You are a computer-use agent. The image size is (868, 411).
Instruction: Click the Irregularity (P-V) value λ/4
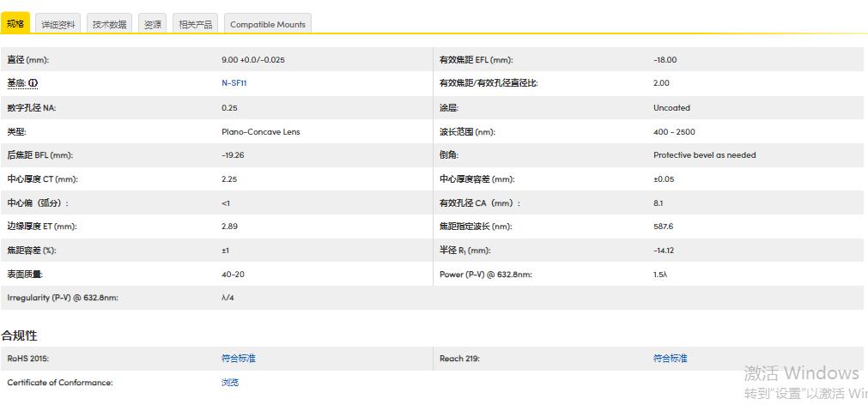coord(228,298)
